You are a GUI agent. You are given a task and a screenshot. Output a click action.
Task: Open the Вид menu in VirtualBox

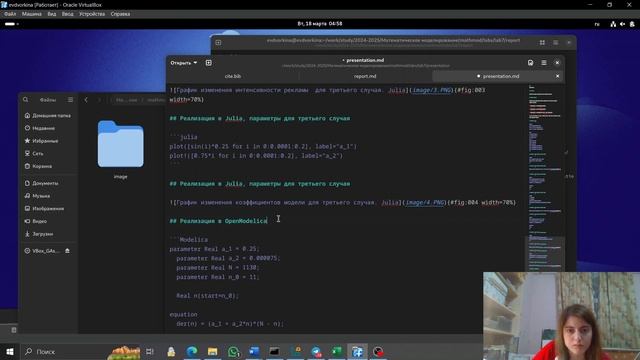click(x=51, y=14)
